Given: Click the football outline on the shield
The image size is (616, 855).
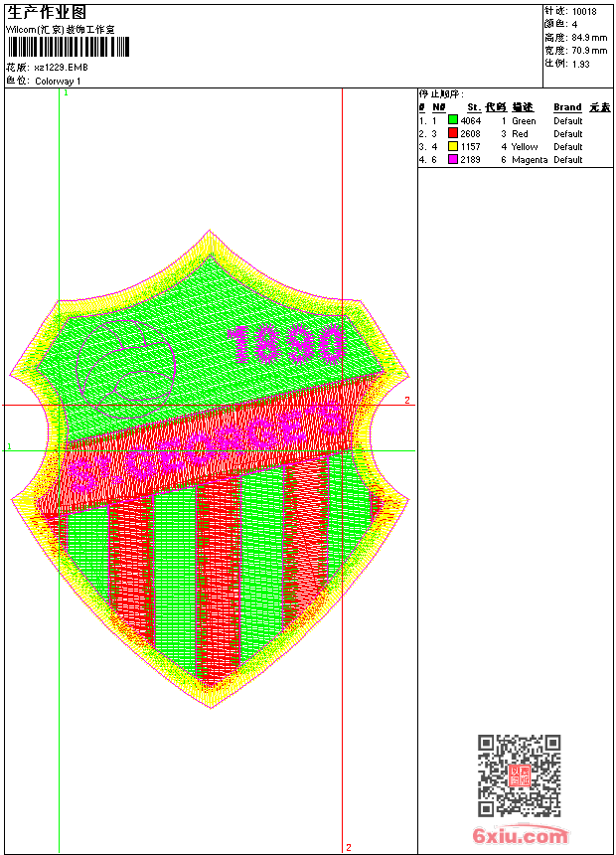Looking at the screenshot, I should (126, 370).
